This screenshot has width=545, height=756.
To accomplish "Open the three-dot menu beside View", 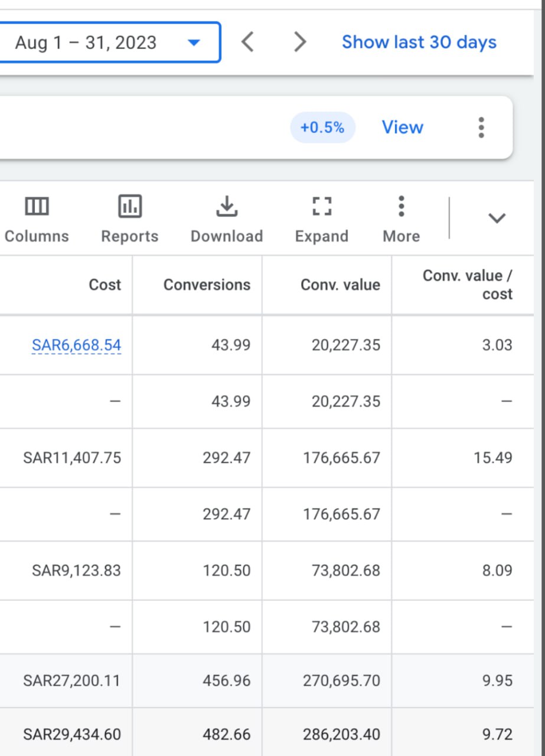I will pos(481,128).
